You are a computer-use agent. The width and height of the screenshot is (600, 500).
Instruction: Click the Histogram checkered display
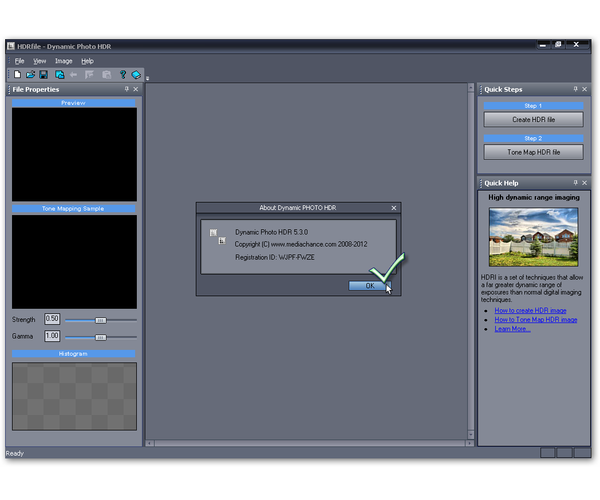[x=74, y=396]
